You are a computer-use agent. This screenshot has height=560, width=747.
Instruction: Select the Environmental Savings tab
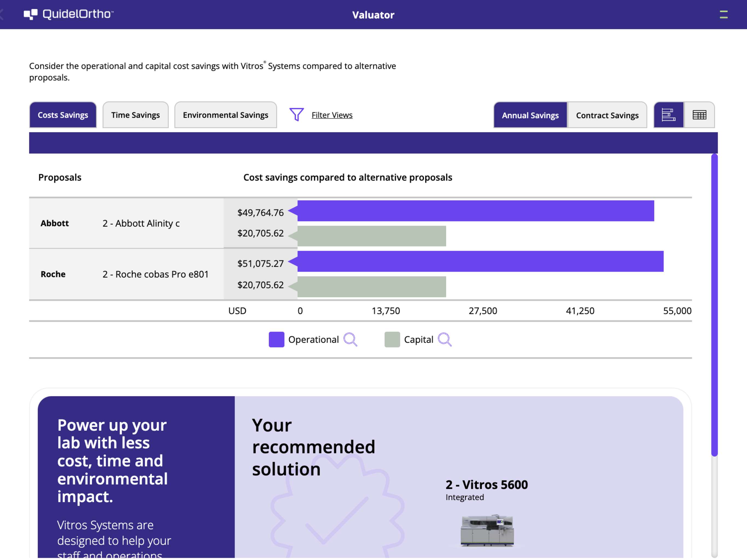pyautogui.click(x=226, y=115)
